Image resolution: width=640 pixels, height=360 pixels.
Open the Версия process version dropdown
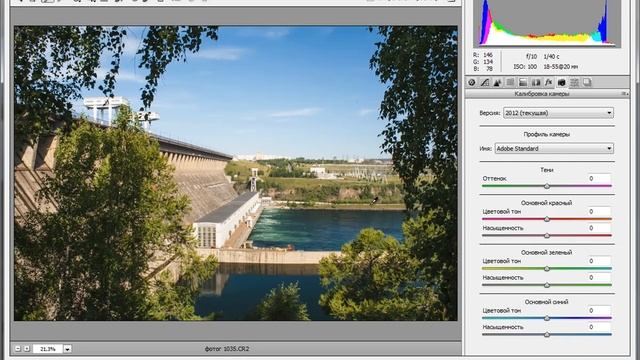pyautogui.click(x=558, y=113)
